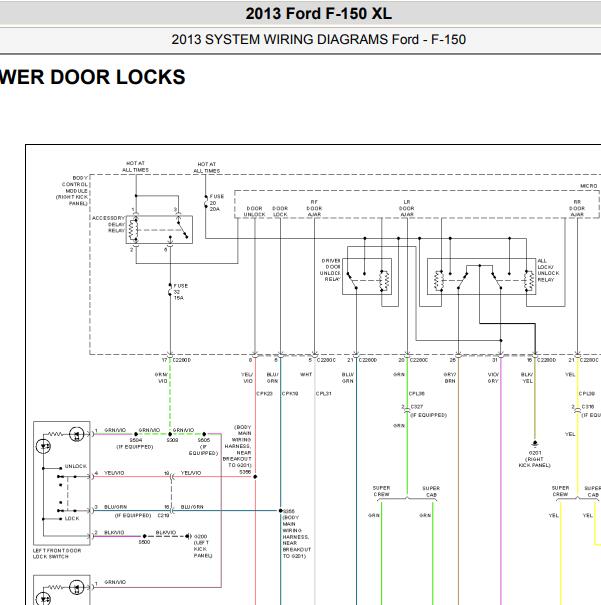Select the 'MICRO' label
Screen dimensions: 601x605
(589, 186)
